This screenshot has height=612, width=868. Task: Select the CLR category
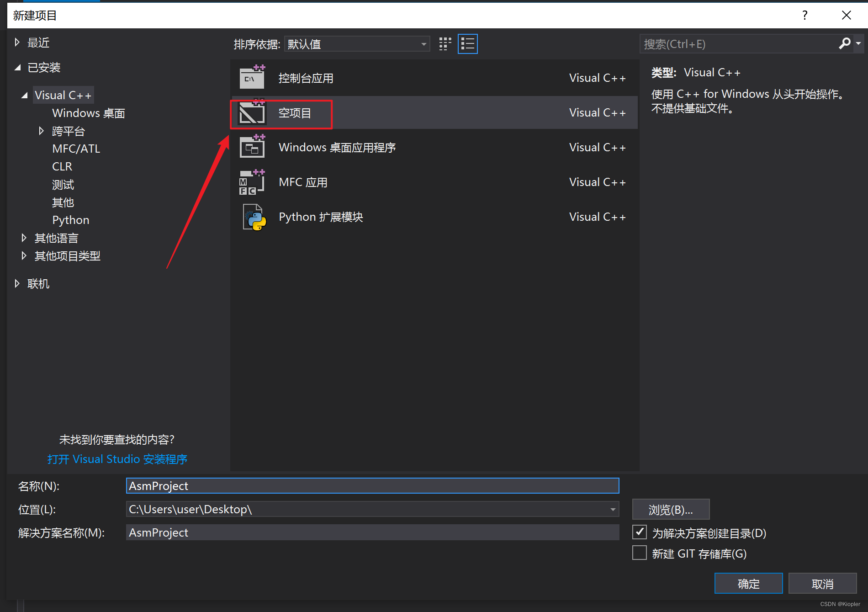pyautogui.click(x=62, y=166)
